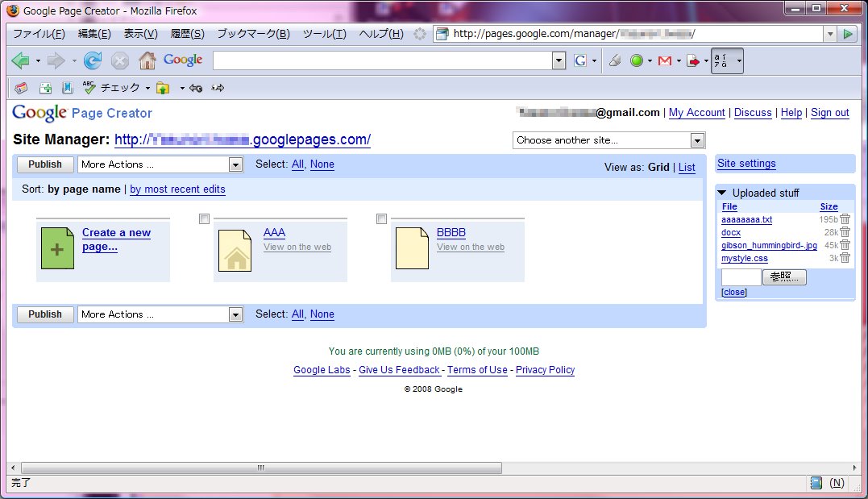868x499 pixels.
Task: Open the back button history dropdown arrow
Action: (x=38, y=61)
